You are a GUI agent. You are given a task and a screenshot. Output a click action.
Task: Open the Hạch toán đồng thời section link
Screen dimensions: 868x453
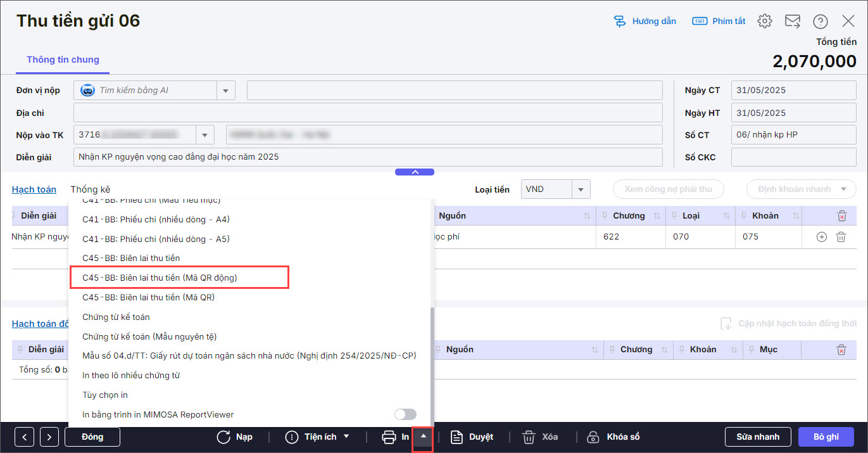41,324
